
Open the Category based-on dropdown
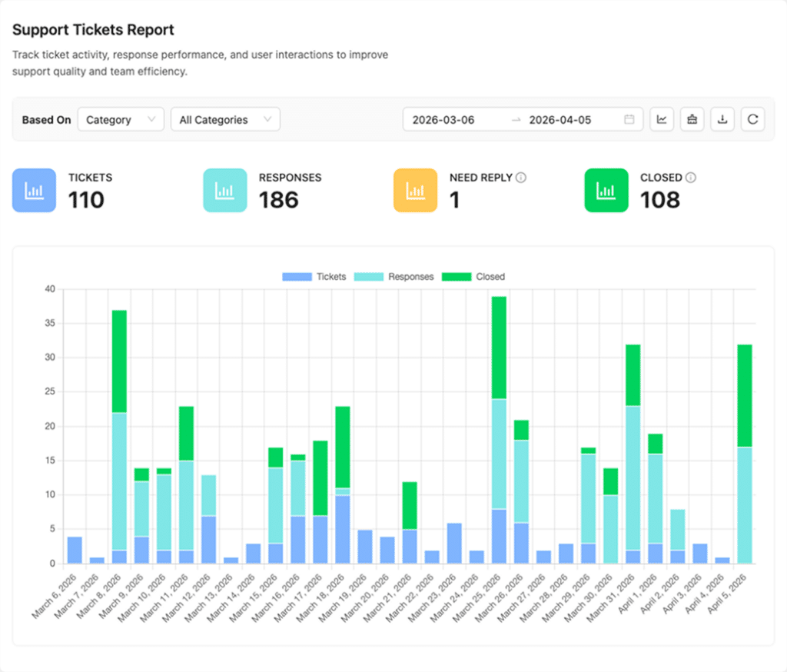[121, 119]
